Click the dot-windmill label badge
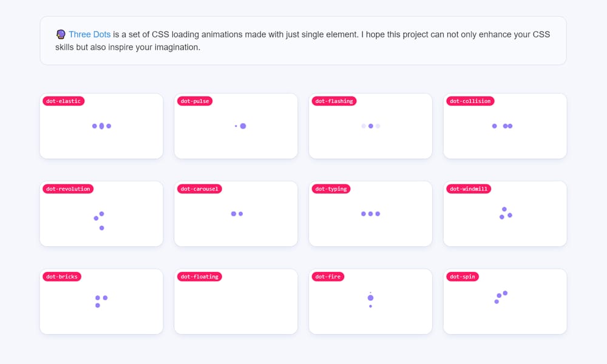Image resolution: width=607 pixels, height=364 pixels. pyautogui.click(x=467, y=189)
